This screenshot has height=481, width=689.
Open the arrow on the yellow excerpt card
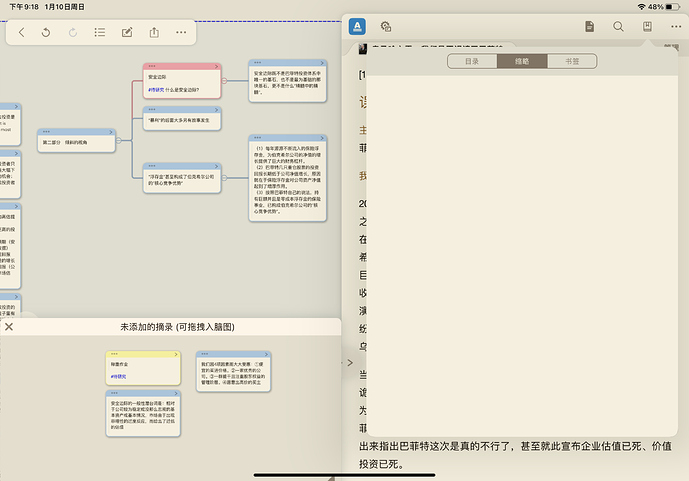coord(176,354)
